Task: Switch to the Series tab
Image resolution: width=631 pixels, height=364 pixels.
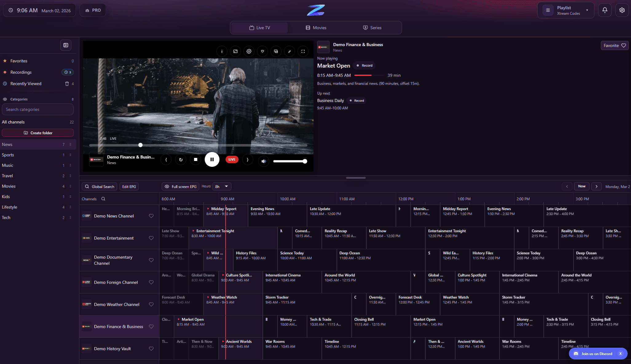Action: (372, 28)
